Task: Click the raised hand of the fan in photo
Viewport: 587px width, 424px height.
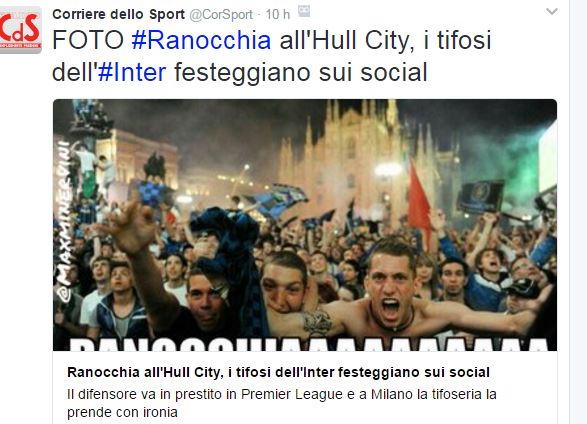Action: (x=131, y=226)
